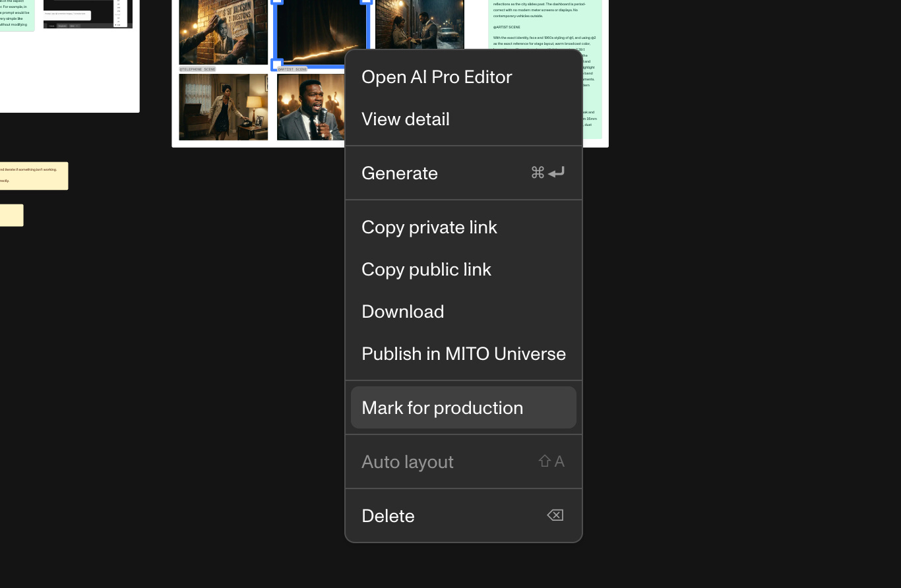The height and width of the screenshot is (588, 901).
Task: Click the small blank yellow note
Action: (x=11, y=216)
